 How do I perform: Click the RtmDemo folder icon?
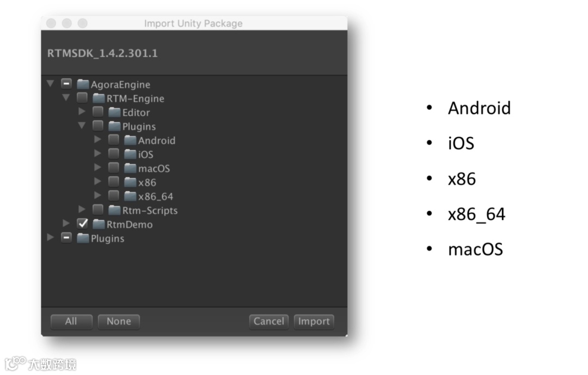99,224
